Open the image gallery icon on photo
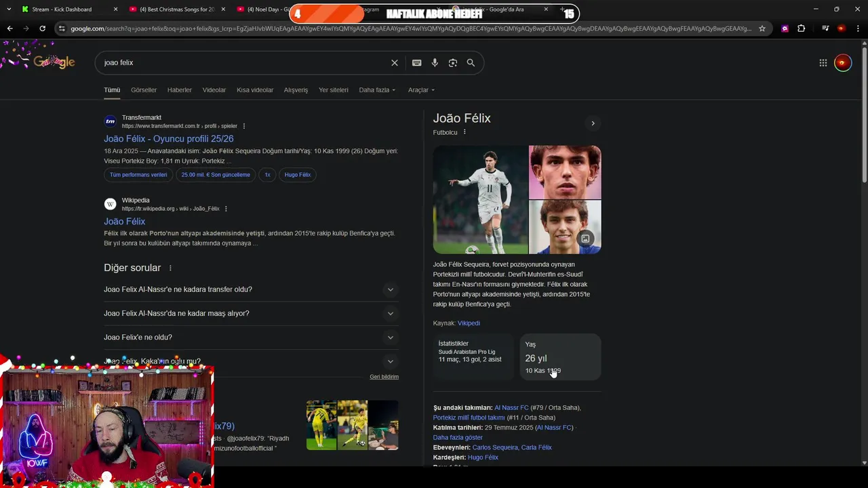The image size is (868, 488). (585, 239)
